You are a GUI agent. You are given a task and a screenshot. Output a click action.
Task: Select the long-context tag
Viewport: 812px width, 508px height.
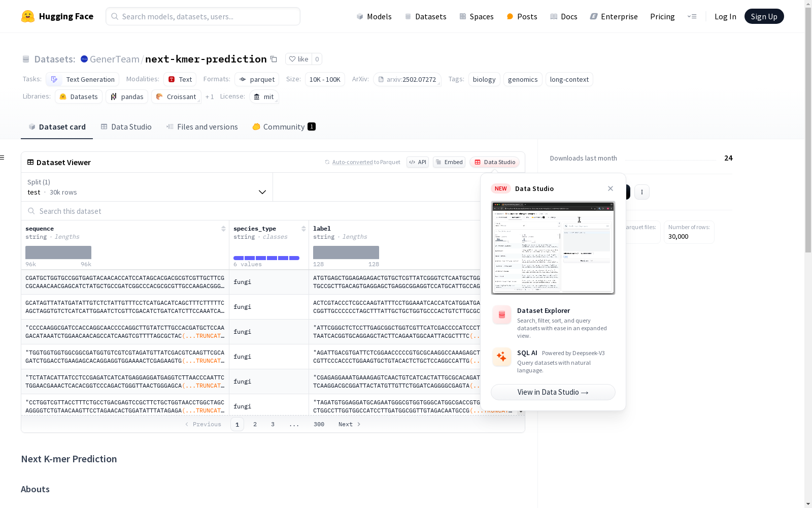click(x=569, y=79)
